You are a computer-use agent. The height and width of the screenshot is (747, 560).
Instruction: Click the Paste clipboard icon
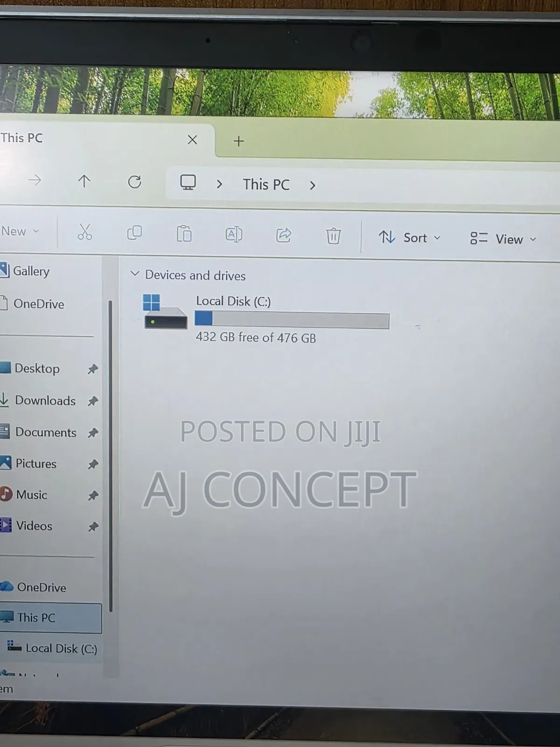[184, 233]
